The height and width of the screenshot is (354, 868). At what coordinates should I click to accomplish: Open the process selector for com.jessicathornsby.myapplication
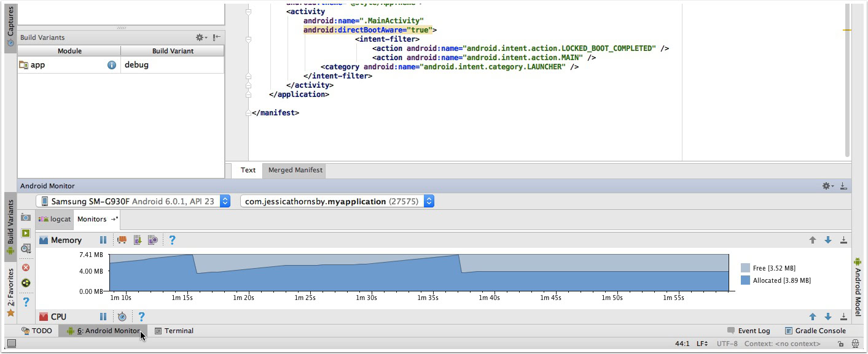tap(428, 201)
